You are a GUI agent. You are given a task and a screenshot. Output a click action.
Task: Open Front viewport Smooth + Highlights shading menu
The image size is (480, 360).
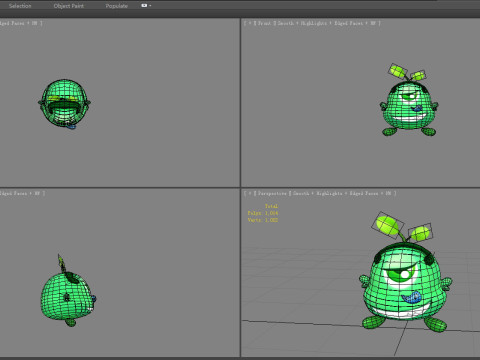(303, 23)
